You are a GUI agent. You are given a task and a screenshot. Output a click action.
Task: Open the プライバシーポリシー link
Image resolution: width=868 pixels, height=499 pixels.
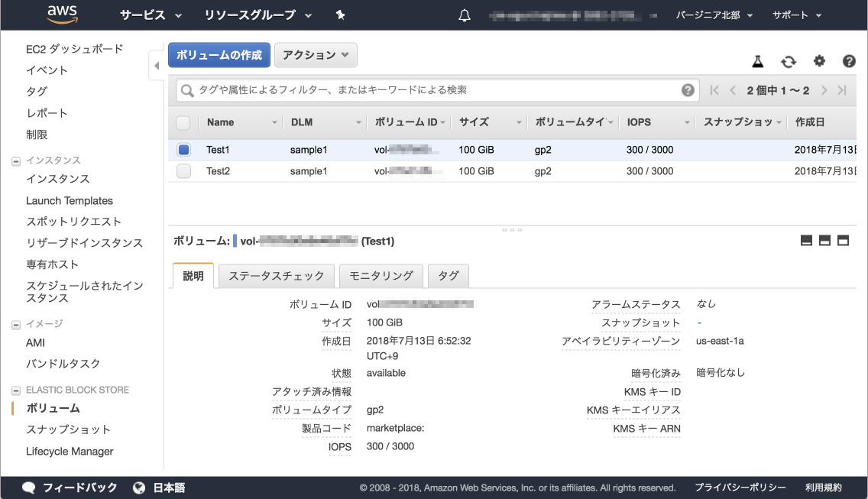(x=740, y=487)
